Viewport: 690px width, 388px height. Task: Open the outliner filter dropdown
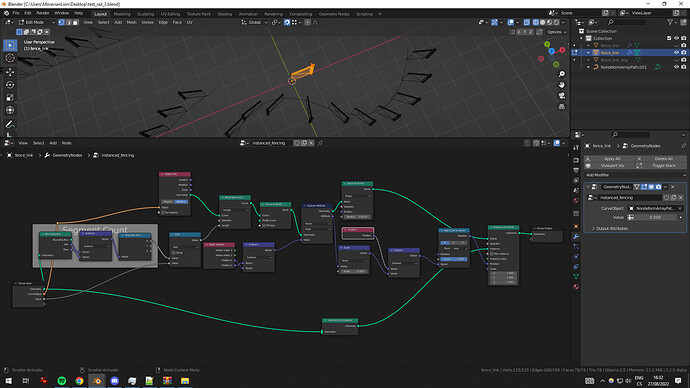click(x=672, y=22)
